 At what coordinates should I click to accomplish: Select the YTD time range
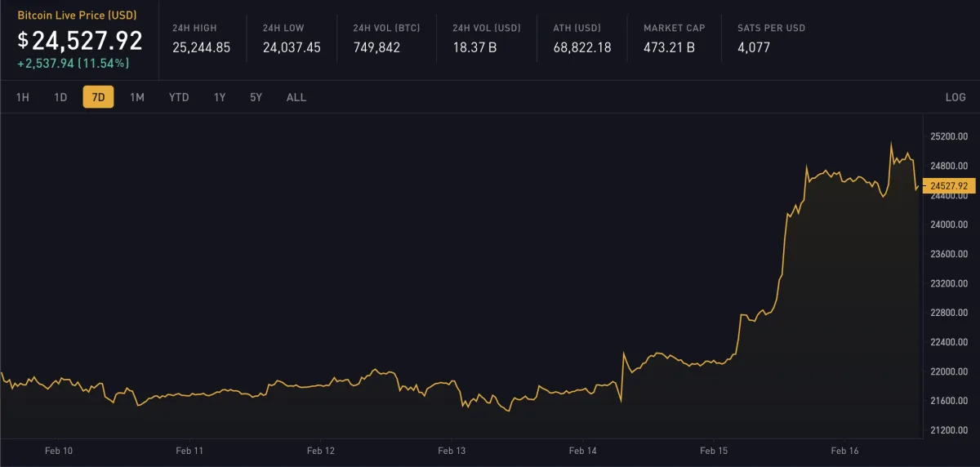(179, 97)
